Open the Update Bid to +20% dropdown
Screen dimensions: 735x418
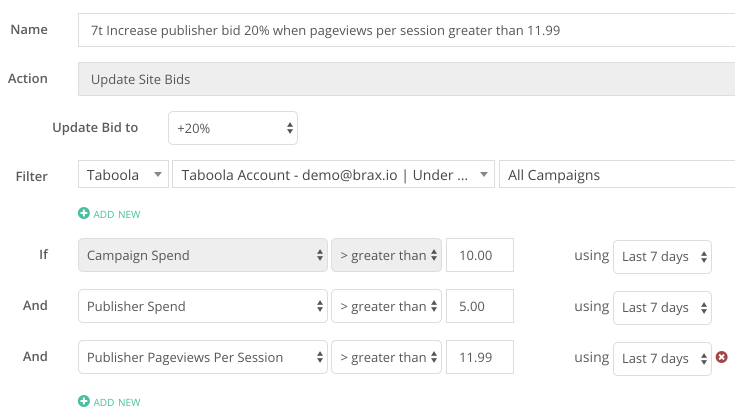tap(233, 128)
